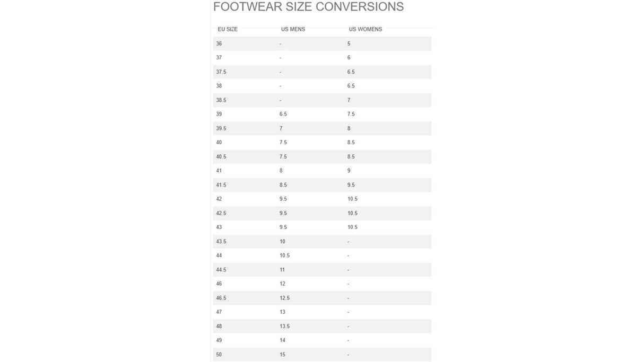Choose the EU size 46.5 cell
Viewport: 644px width, 362px height.
coord(221,298)
